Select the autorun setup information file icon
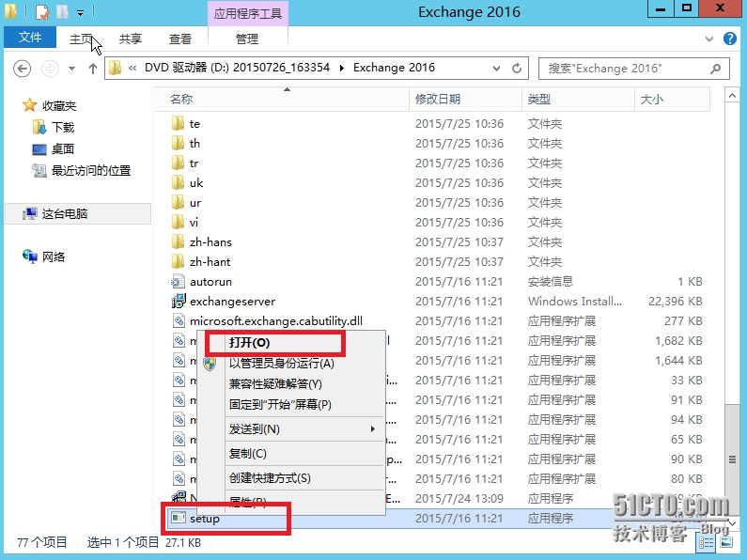Image resolution: width=747 pixels, height=560 pixels. click(179, 282)
